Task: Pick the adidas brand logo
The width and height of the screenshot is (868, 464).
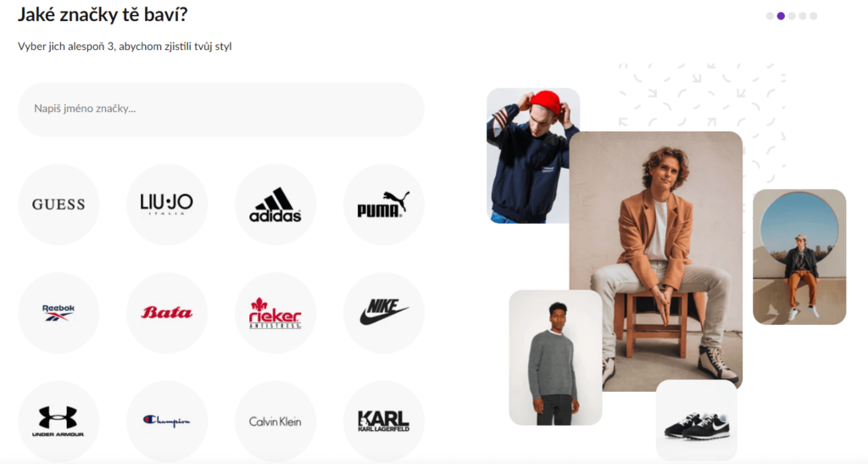Action: [275, 204]
